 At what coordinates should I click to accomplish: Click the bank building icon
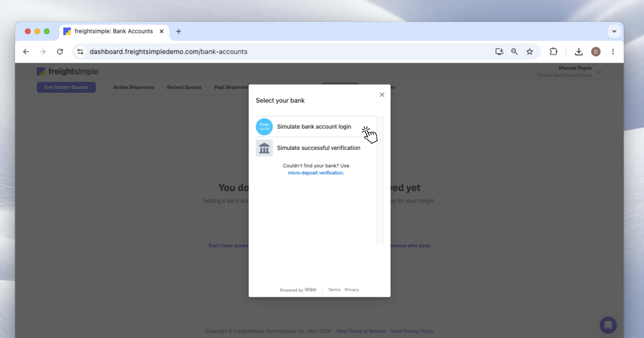(x=264, y=148)
